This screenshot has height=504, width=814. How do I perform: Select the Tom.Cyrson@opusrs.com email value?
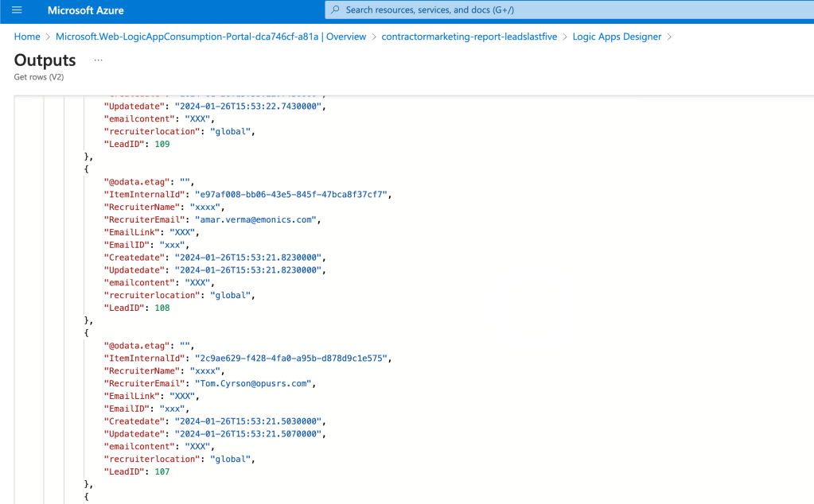254,384
